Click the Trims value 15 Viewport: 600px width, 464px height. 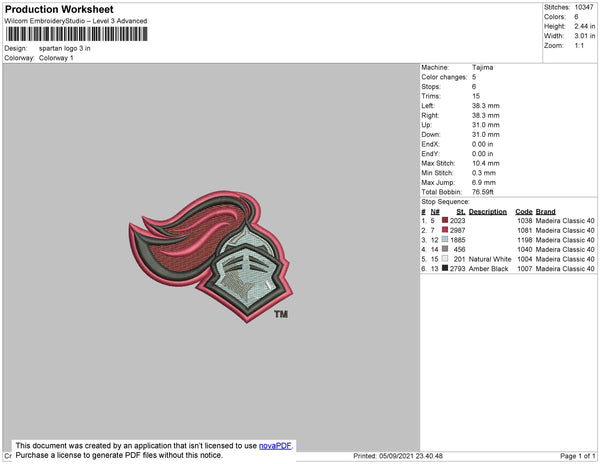(x=476, y=96)
